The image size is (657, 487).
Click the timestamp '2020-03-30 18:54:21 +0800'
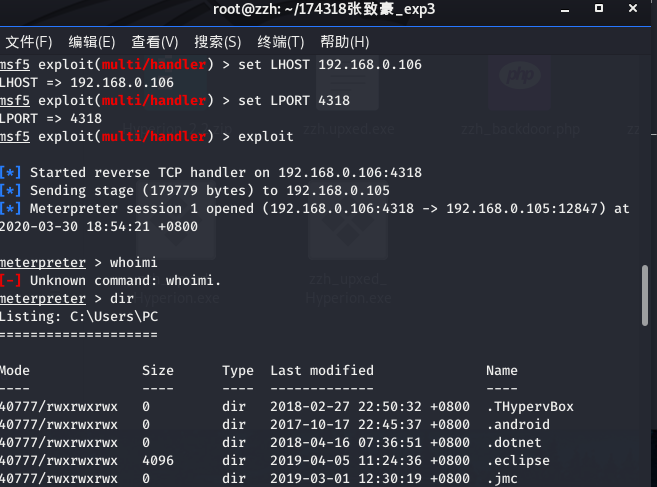[98, 227]
